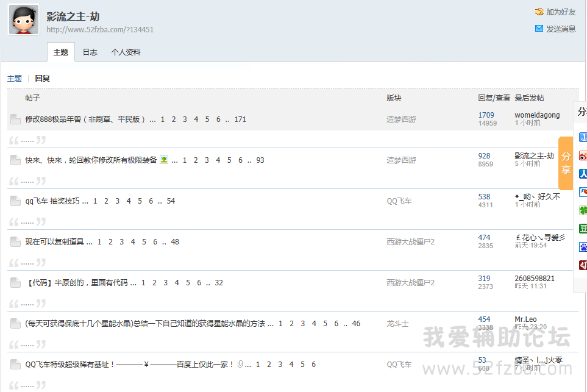Screen dimensions: 587x392
Task: Expand quote under 星能水晶 thread
Action: coord(27,344)
